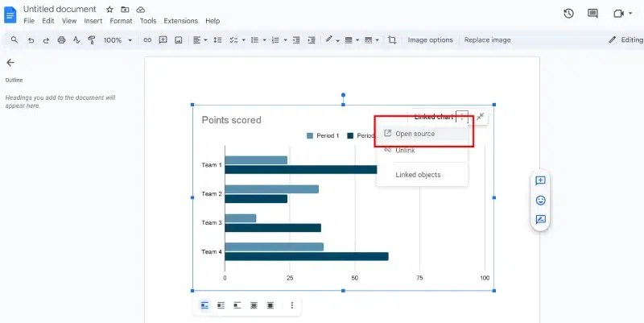
Task: Select the paint format roller icon
Action: click(92, 39)
